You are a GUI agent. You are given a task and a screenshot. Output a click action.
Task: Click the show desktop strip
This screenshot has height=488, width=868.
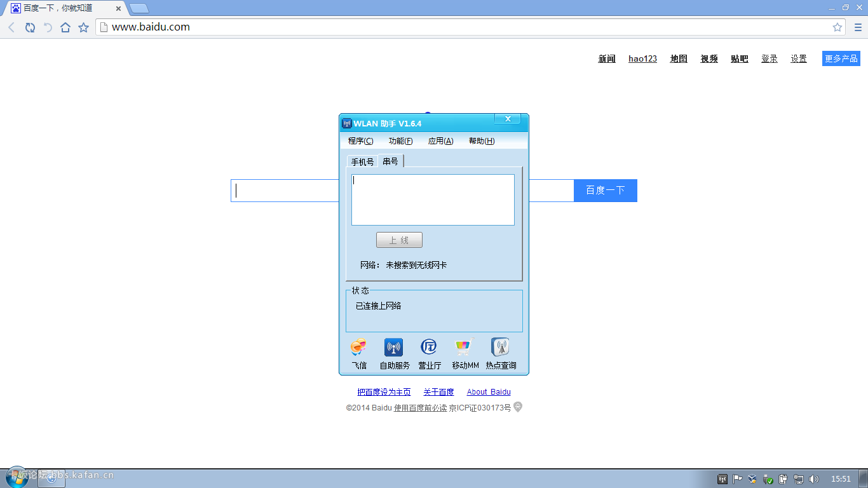pyautogui.click(x=864, y=479)
